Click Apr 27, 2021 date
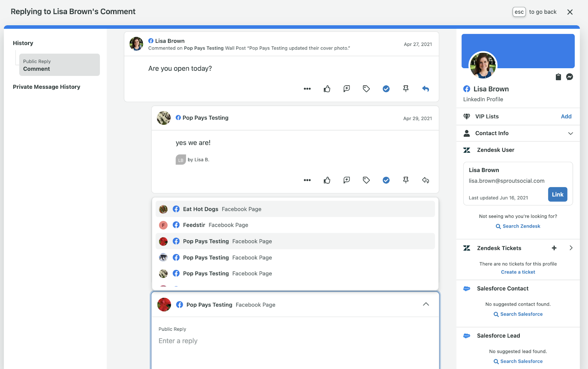The width and height of the screenshot is (588, 369). (418, 45)
